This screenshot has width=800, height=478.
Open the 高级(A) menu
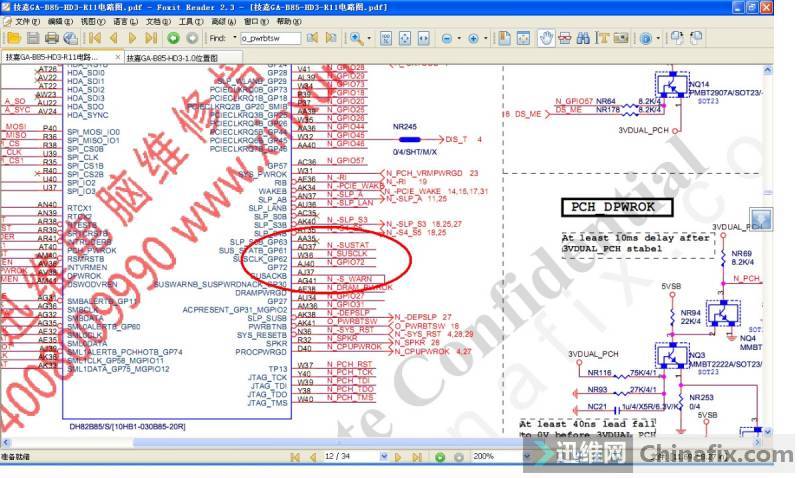click(223, 22)
